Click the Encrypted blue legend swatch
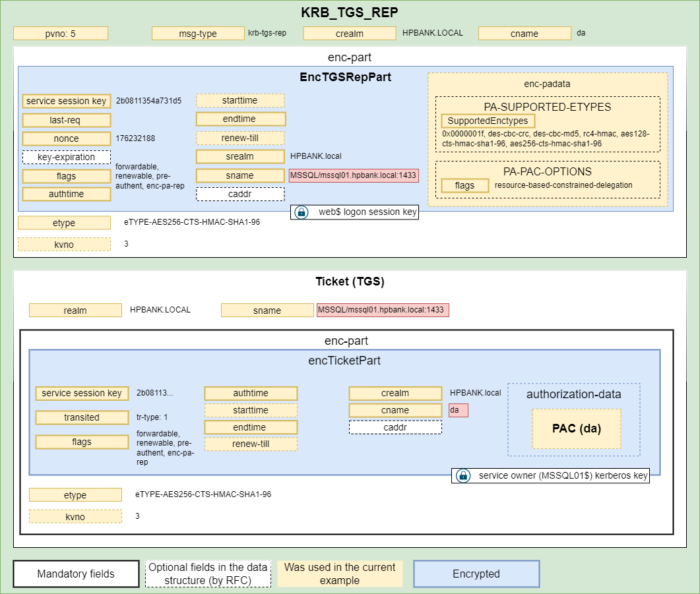This screenshot has height=594, width=700. tap(476, 574)
